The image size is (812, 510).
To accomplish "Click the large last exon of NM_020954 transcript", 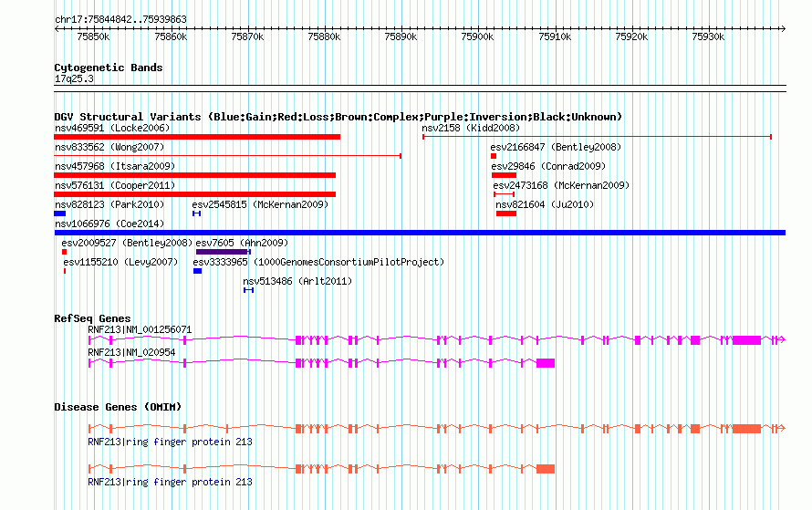I will pyautogui.click(x=546, y=363).
